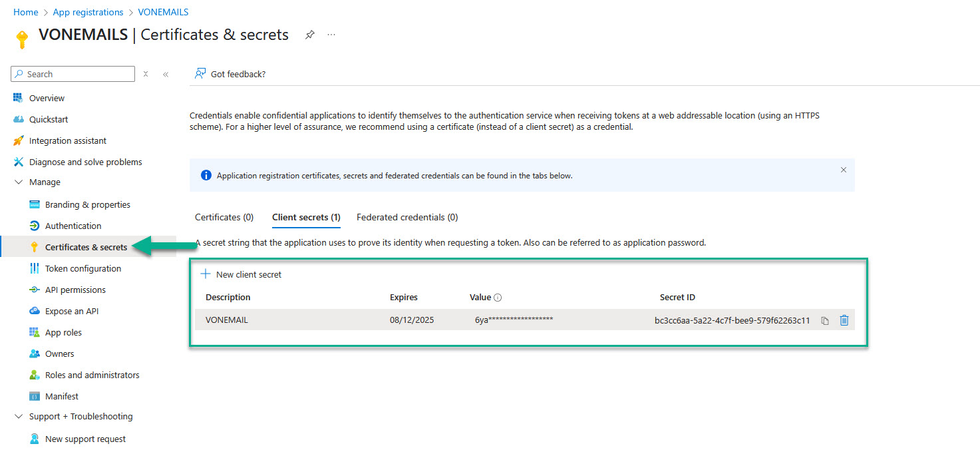Viewport: 980px width, 458px height.
Task: Click the Authentication icon
Action: 35,226
